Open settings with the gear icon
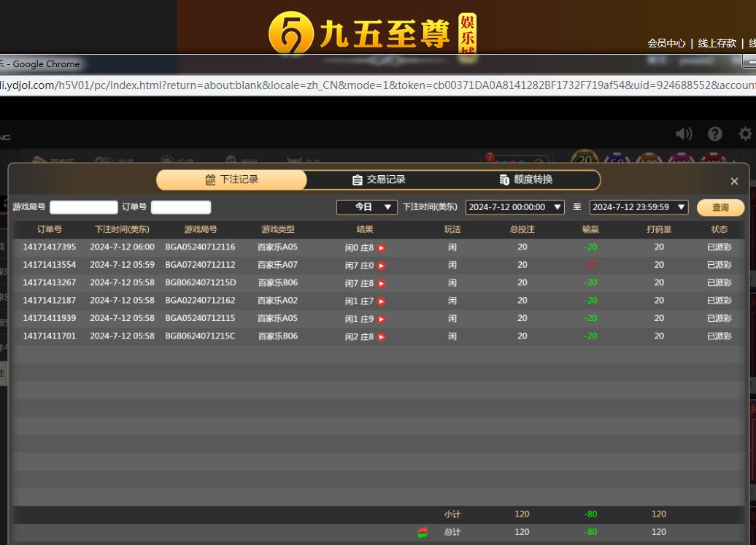The width and height of the screenshot is (756, 545). pos(745,134)
